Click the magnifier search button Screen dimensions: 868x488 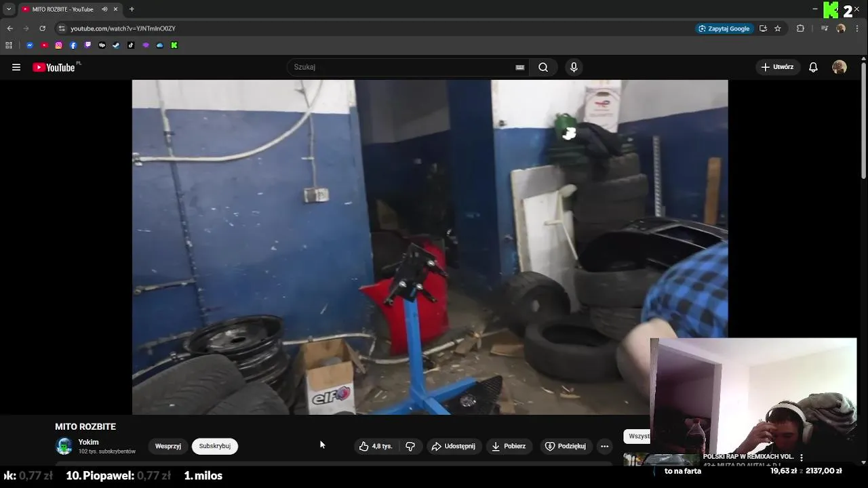[x=543, y=67]
